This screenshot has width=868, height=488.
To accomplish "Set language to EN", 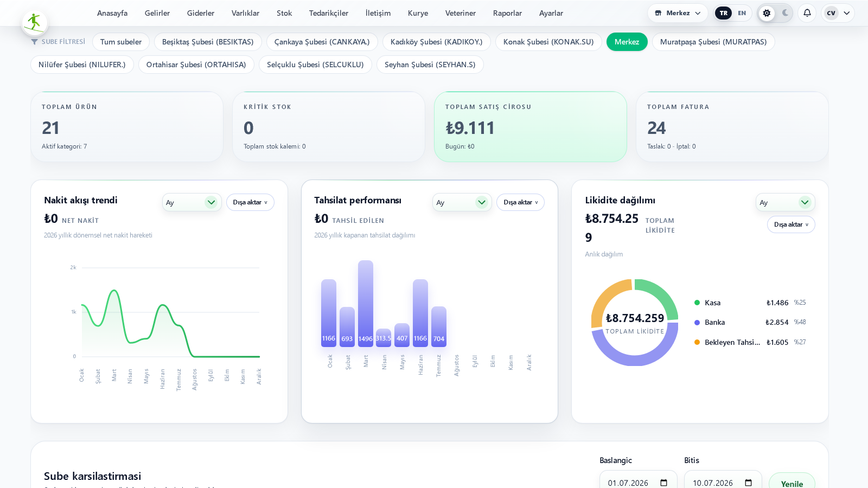I will [742, 13].
